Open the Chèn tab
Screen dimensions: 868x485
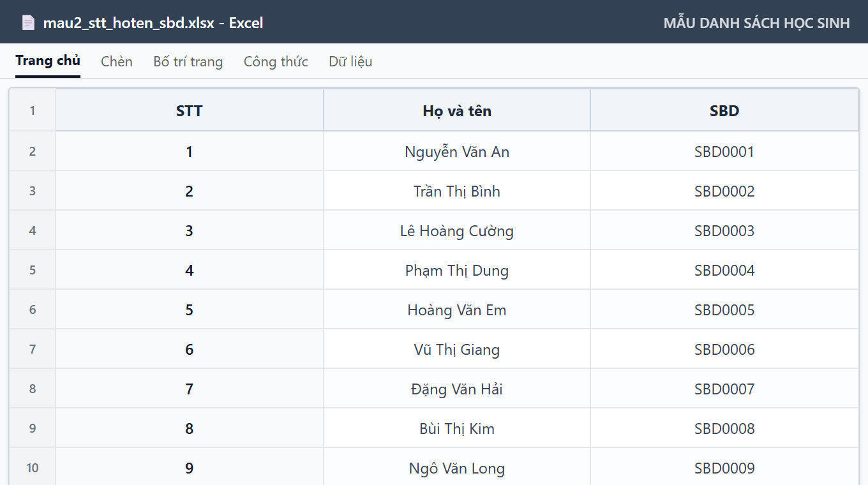[x=117, y=61]
